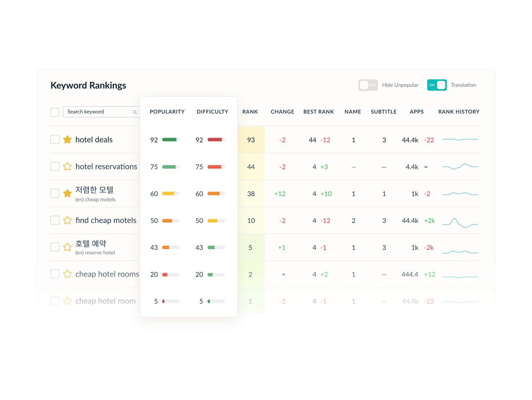Sort by Popularity column header
This screenshot has height=400, width=532.
pos(167,112)
